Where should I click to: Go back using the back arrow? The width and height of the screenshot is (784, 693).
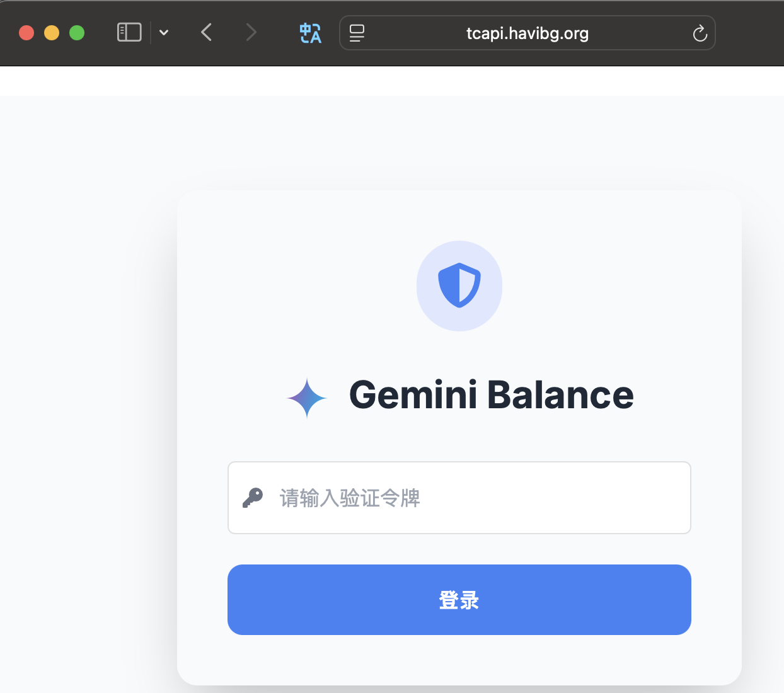207,32
